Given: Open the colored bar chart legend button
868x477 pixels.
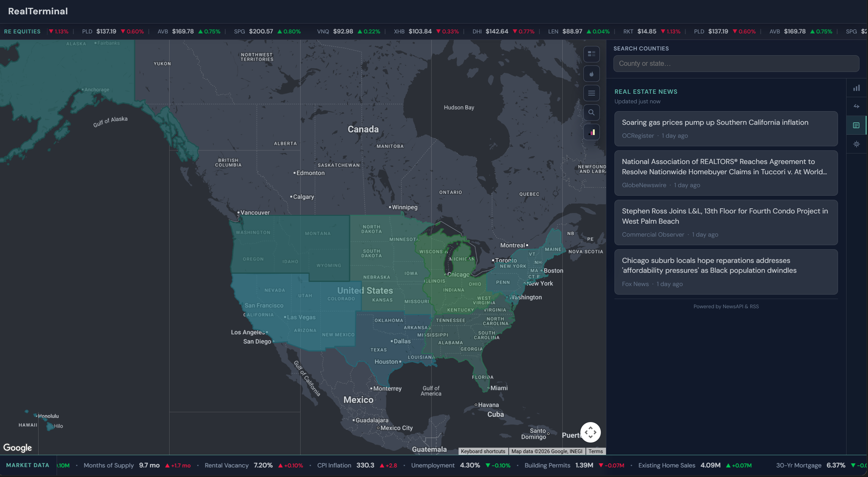Looking at the screenshot, I should pyautogui.click(x=591, y=132).
